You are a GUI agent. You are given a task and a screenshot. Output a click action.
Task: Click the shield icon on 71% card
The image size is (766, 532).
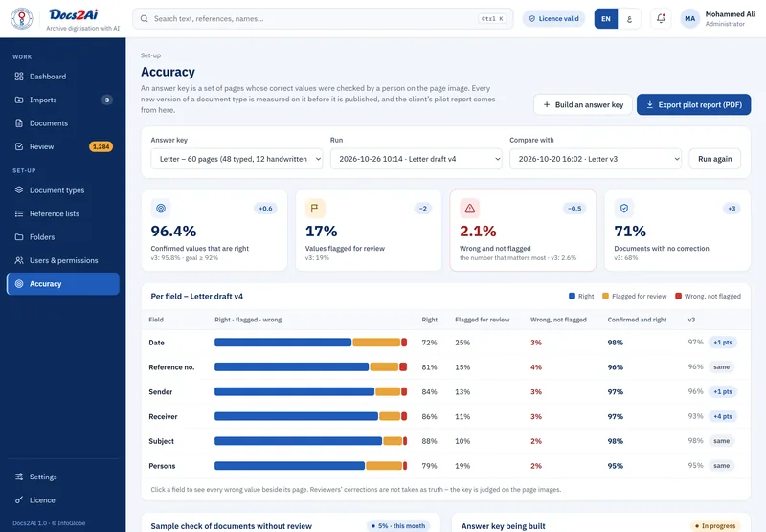(x=624, y=209)
